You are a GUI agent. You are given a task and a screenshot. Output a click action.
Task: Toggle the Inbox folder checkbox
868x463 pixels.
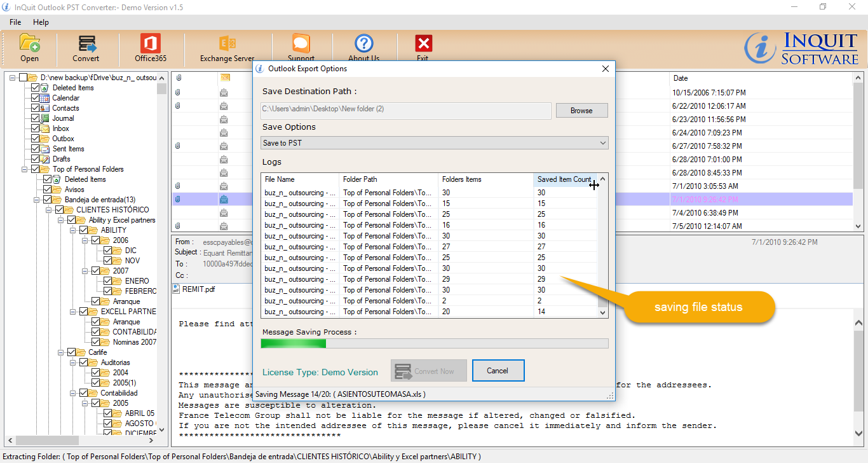[x=35, y=128]
